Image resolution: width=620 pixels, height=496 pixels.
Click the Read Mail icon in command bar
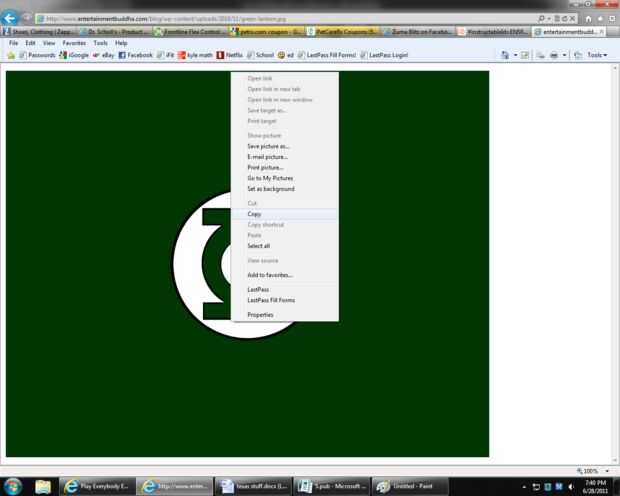(540, 55)
